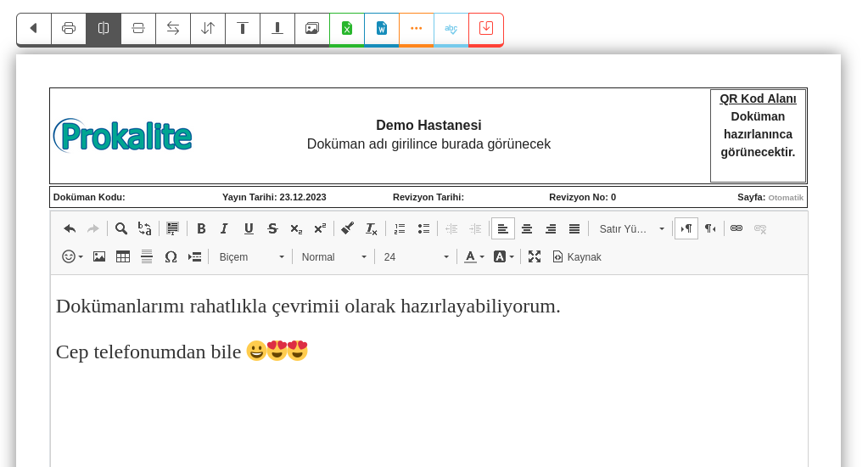The width and height of the screenshot is (868, 467).
Task: Insert a bulleted list
Action: pyautogui.click(x=423, y=228)
